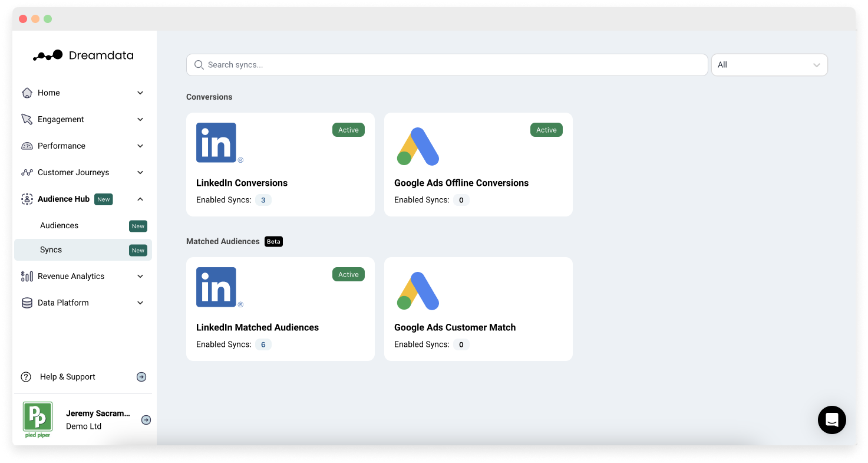Click the Conversions section heading
Screen dimensions: 868x463
209,97
